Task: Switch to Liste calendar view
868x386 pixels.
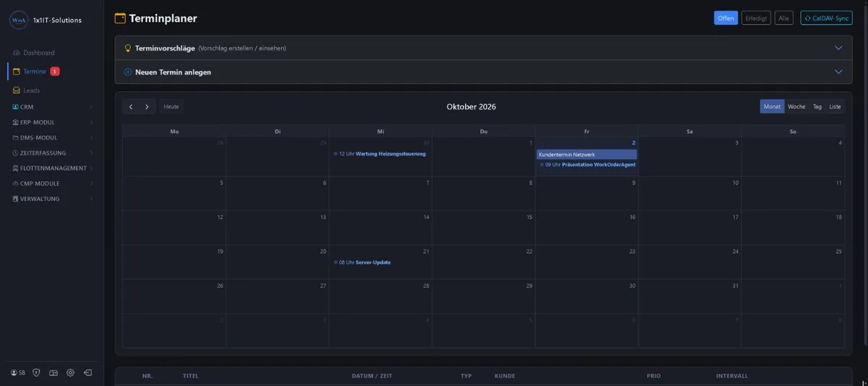Action: pyautogui.click(x=835, y=106)
